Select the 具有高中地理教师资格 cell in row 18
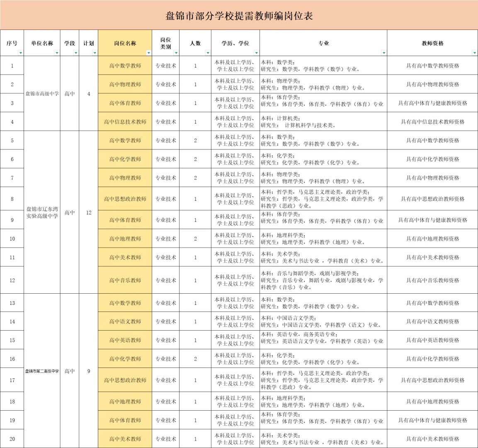478x448 pixels. [x=432, y=402]
